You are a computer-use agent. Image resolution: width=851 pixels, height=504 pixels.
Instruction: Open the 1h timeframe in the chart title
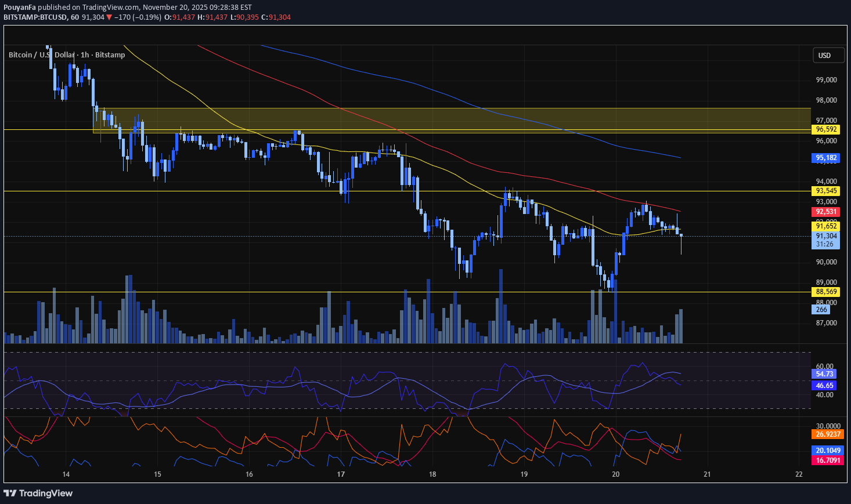pyautogui.click(x=84, y=55)
